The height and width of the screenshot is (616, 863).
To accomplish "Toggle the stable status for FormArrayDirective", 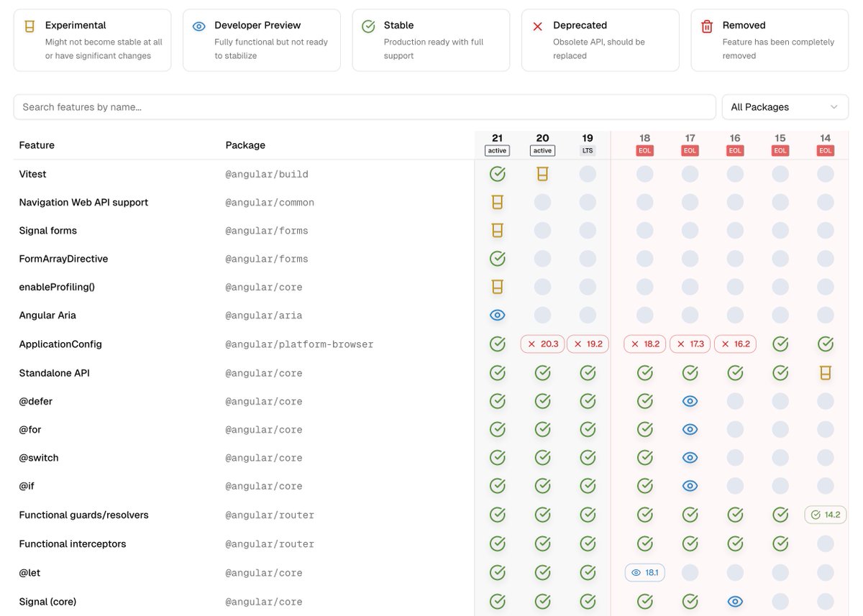I will tap(497, 258).
